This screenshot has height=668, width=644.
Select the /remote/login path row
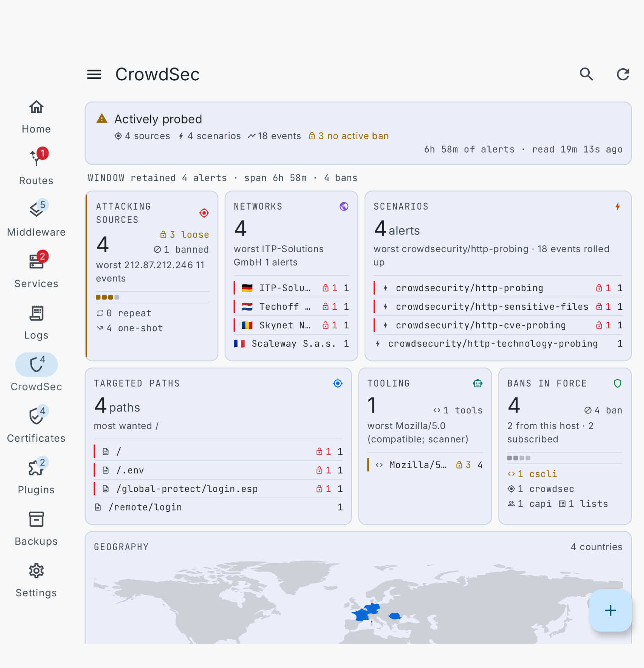click(218, 507)
